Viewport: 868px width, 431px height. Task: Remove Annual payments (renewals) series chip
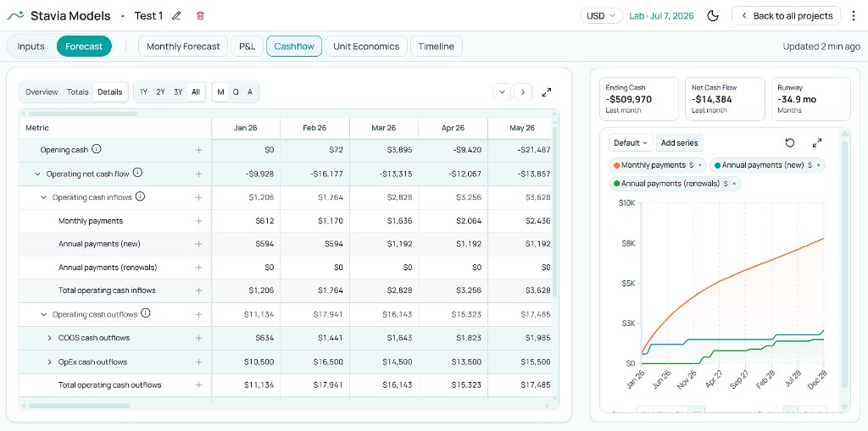pos(734,183)
